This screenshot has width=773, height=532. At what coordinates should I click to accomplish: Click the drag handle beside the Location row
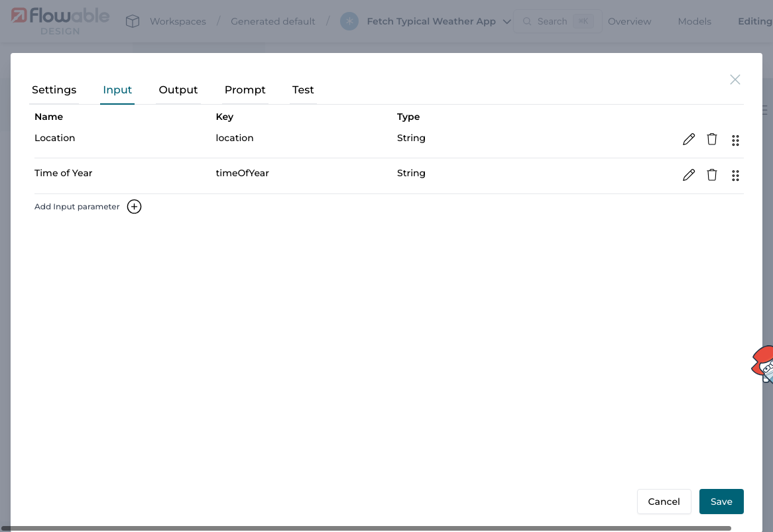pos(735,140)
